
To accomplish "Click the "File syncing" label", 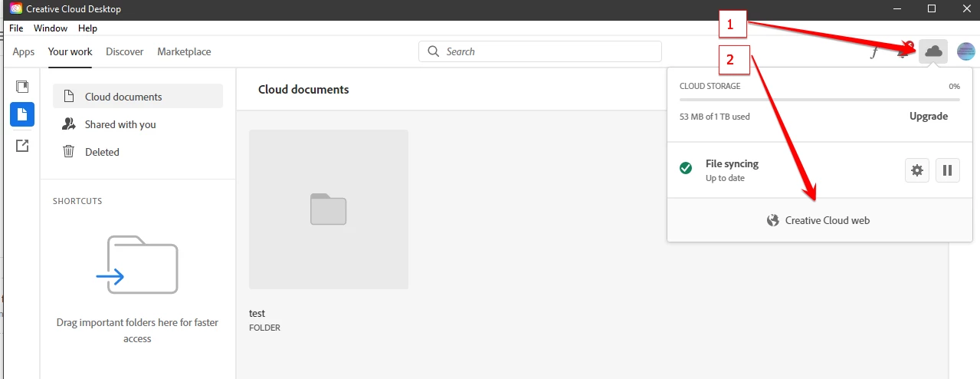I will [732, 164].
